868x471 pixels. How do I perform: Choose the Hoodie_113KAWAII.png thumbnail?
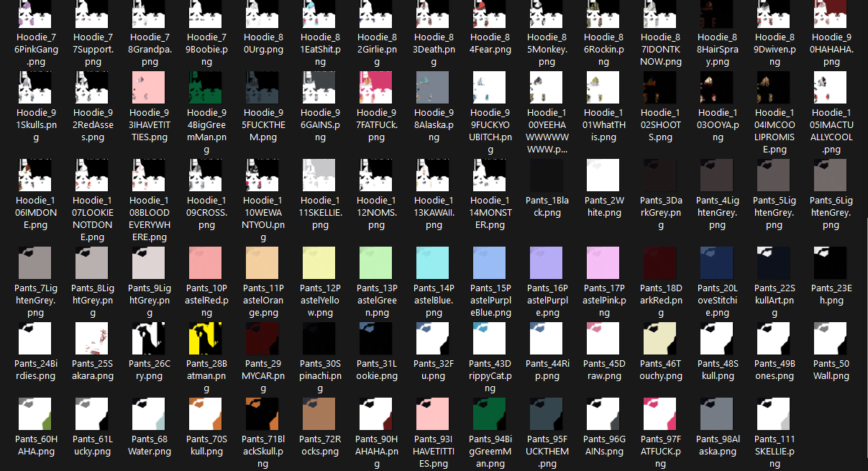point(432,176)
